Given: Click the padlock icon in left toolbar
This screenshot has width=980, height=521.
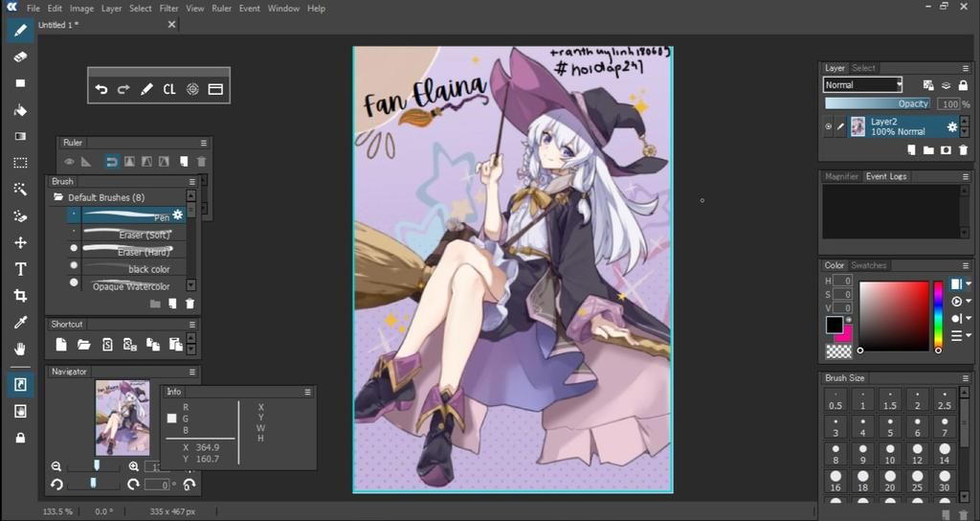Looking at the screenshot, I should tap(20, 438).
